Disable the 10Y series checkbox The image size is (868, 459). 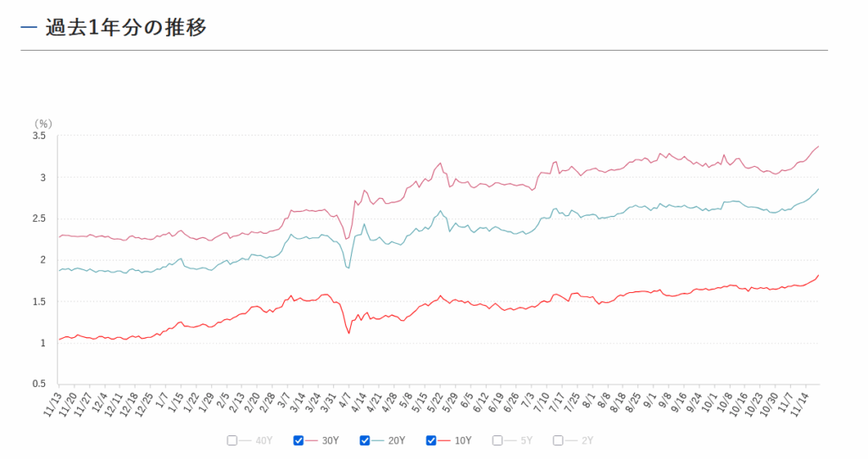[431, 440]
